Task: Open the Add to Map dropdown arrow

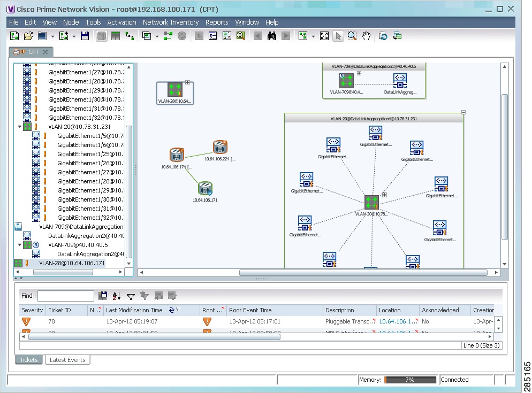Action: click(74, 36)
